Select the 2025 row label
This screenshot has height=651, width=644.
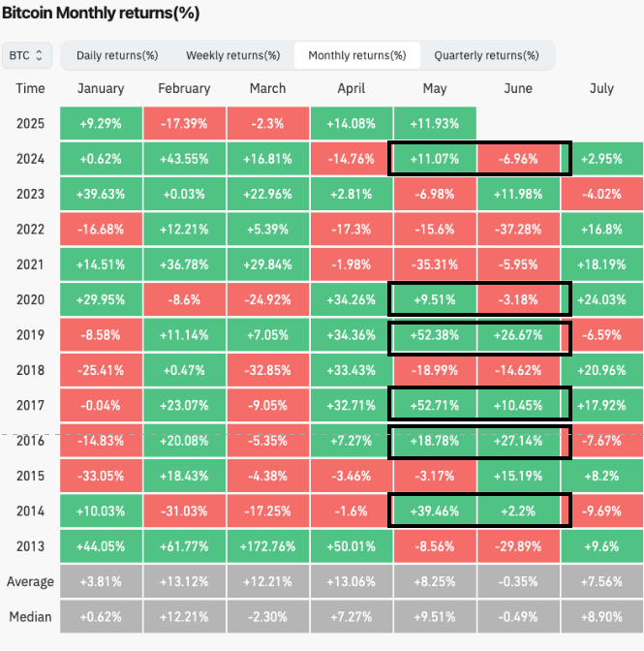[x=31, y=123]
